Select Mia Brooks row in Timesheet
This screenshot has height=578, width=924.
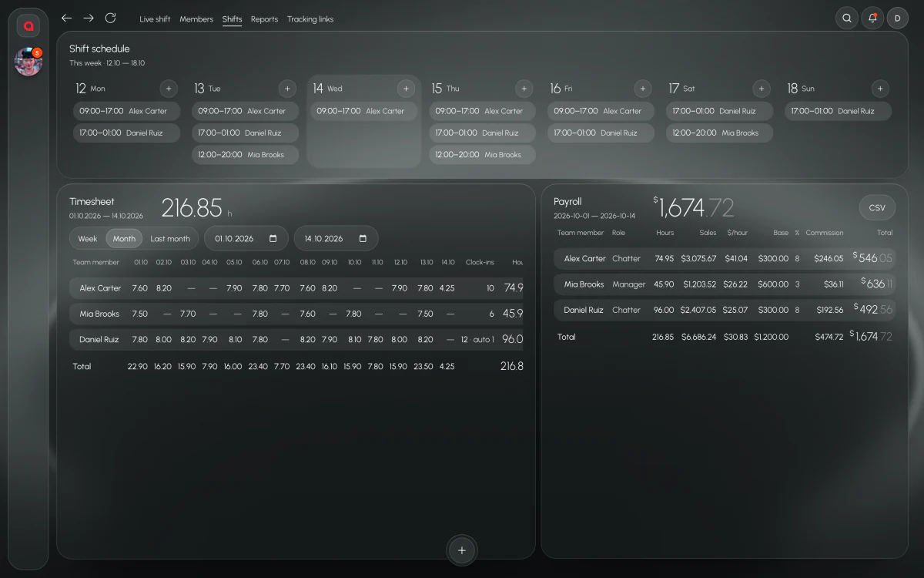coord(296,314)
